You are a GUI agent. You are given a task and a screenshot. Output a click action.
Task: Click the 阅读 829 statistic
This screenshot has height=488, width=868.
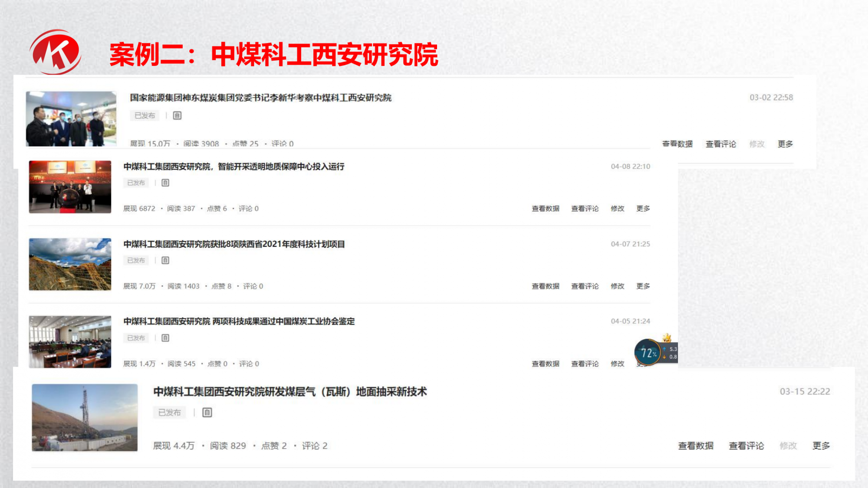tap(228, 446)
